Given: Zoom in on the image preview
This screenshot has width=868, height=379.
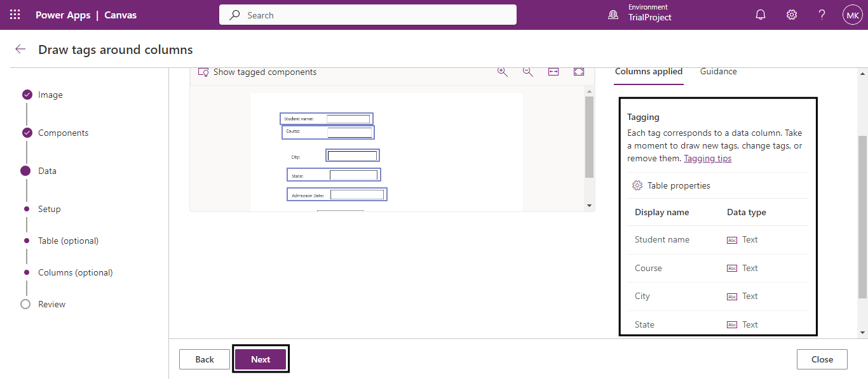Looking at the screenshot, I should tap(503, 72).
